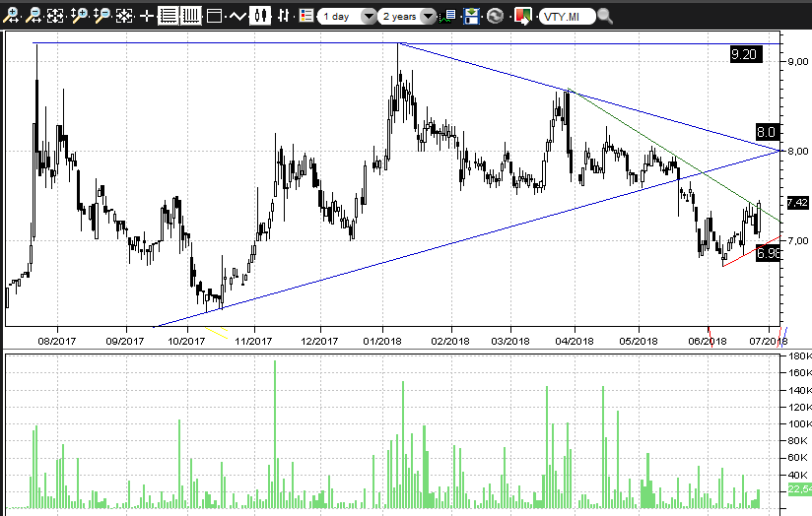
Task: Click the 8.0 trendline price label
Action: point(767,131)
